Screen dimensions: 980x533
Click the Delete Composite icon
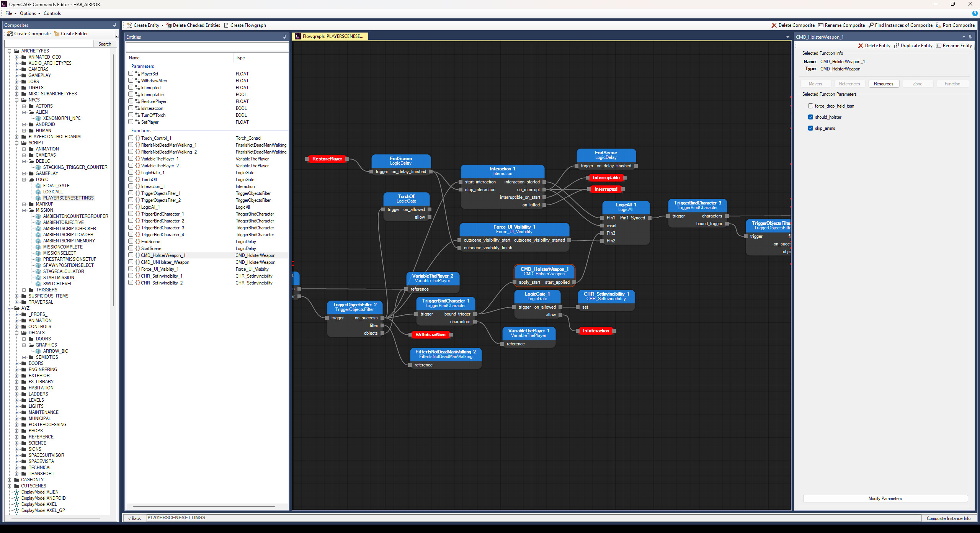(774, 25)
